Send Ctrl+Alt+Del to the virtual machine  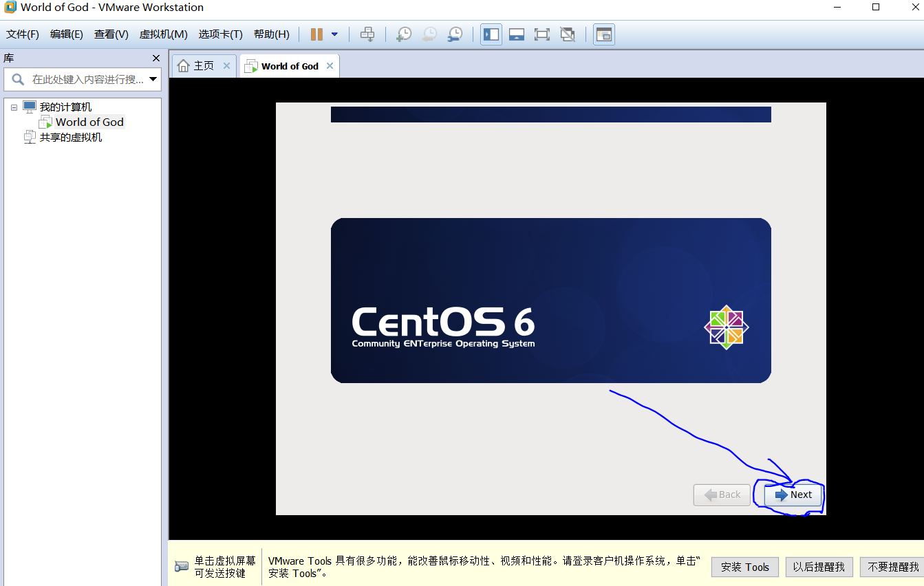368,34
